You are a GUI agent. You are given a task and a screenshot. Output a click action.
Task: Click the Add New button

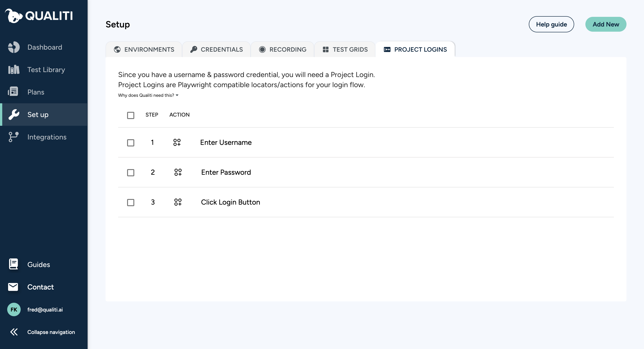pyautogui.click(x=606, y=24)
